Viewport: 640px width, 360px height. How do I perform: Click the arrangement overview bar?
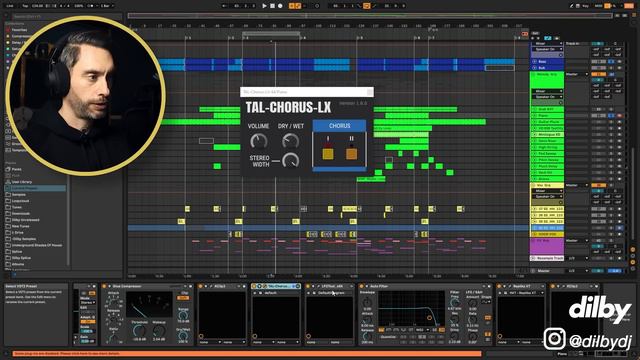coord(370,16)
